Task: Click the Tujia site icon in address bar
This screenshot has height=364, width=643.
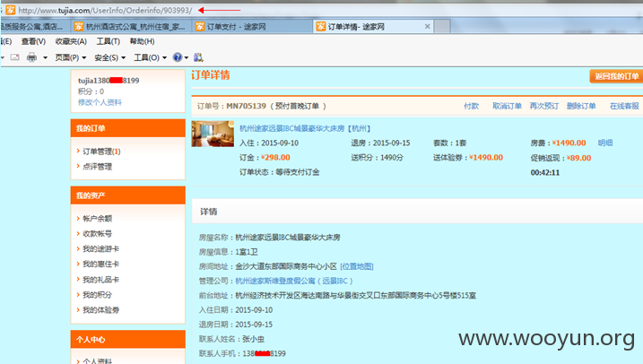Action: point(10,10)
